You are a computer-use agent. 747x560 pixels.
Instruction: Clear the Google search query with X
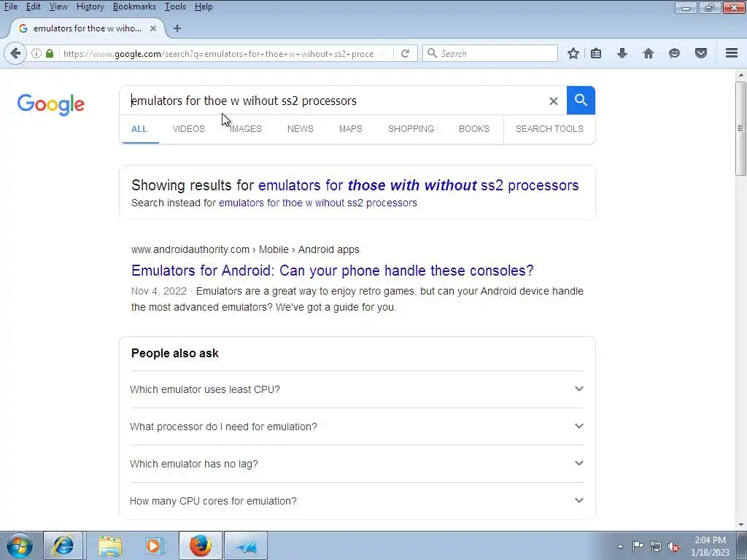(553, 101)
